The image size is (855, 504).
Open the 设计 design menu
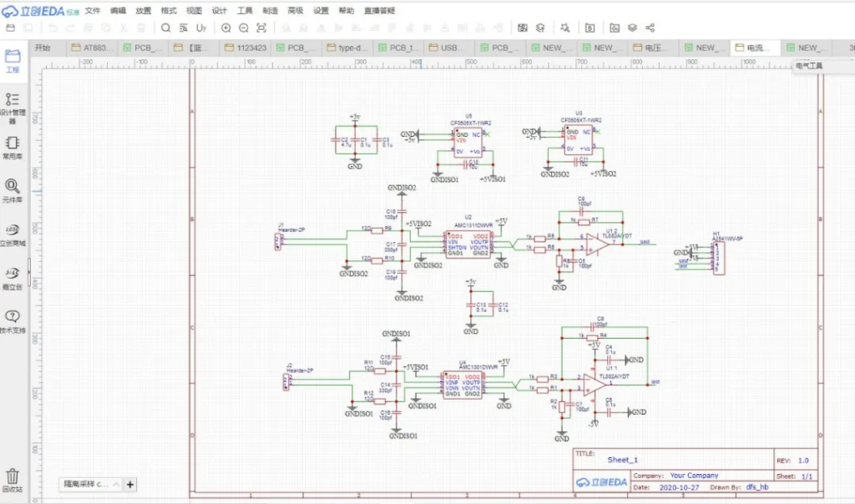click(x=220, y=11)
